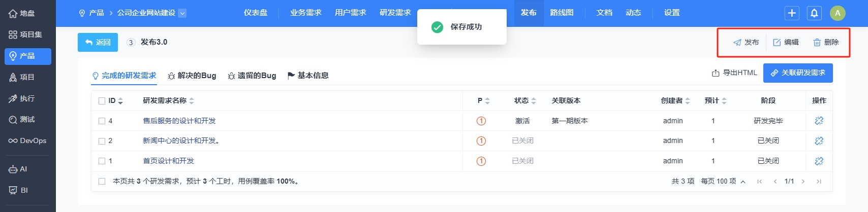Check the checkbox for story ID 4
Image resolution: width=868 pixels, height=212 pixels.
coord(102,121)
